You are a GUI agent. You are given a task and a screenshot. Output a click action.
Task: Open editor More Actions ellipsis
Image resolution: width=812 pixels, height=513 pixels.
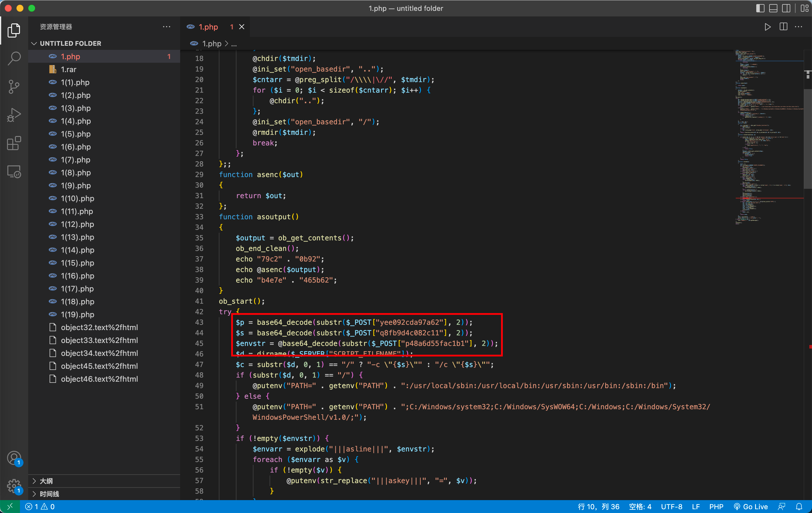point(799,27)
